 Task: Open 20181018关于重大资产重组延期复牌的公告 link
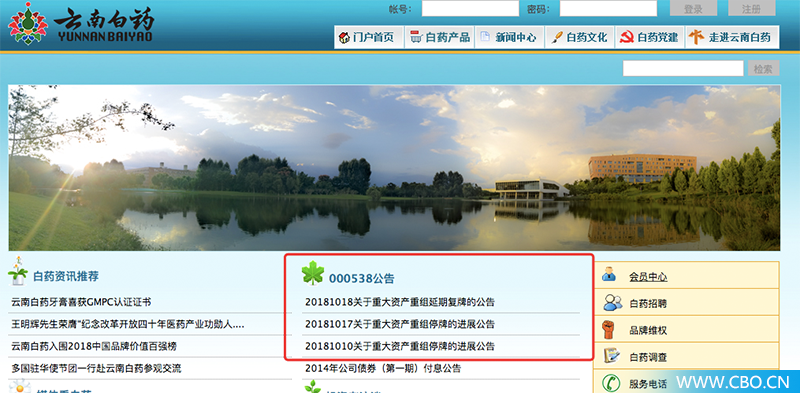[x=400, y=302]
